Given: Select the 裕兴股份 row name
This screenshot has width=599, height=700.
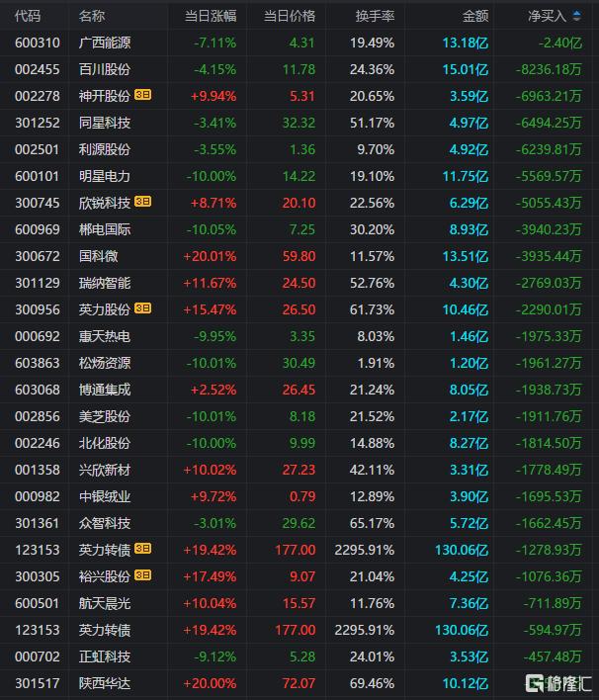Looking at the screenshot, I should tap(105, 576).
